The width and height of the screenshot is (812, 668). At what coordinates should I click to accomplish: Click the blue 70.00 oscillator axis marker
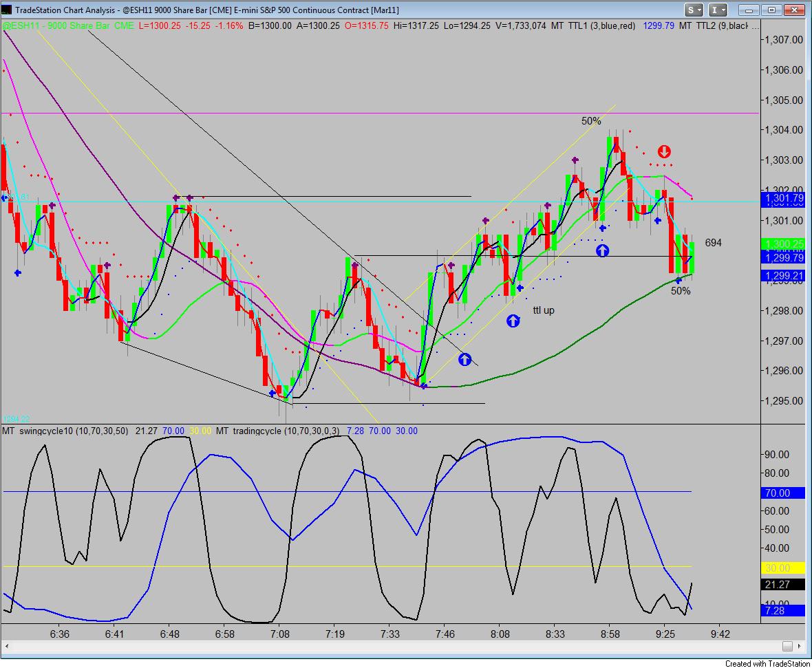[x=782, y=493]
